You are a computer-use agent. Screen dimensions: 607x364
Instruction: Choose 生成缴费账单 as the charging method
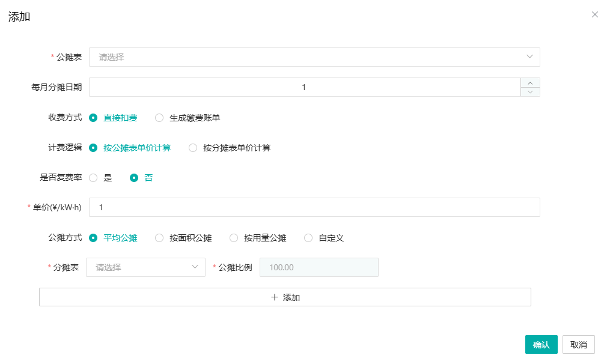pos(159,118)
